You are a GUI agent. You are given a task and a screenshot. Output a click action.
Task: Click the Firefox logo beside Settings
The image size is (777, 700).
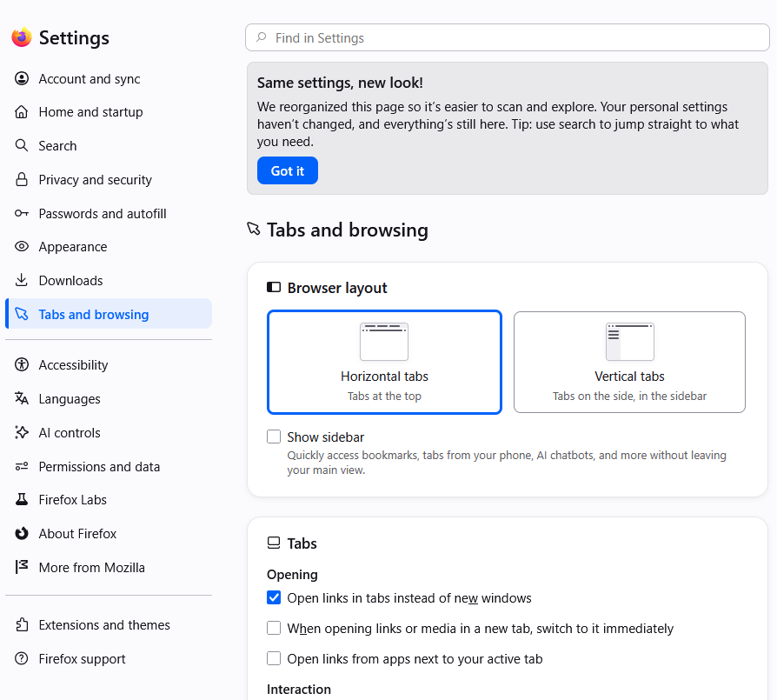(22, 37)
